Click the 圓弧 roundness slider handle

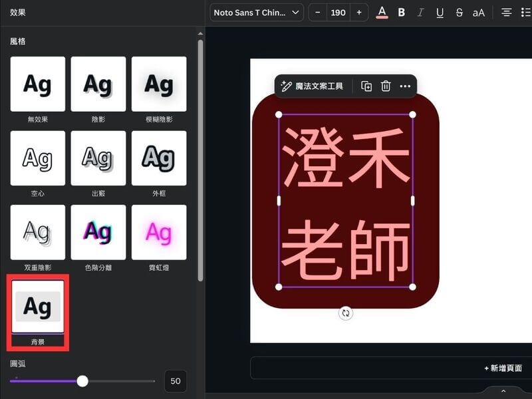click(82, 381)
